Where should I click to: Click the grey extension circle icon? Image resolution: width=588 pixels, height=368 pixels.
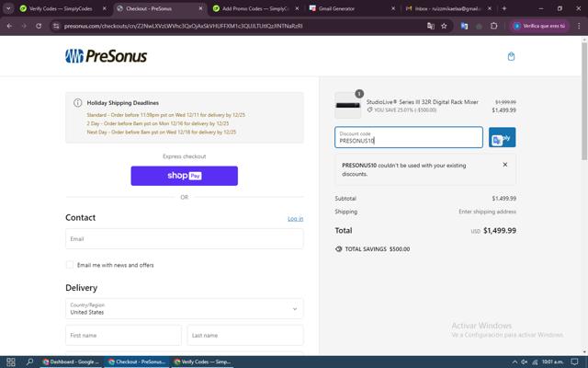(479, 26)
